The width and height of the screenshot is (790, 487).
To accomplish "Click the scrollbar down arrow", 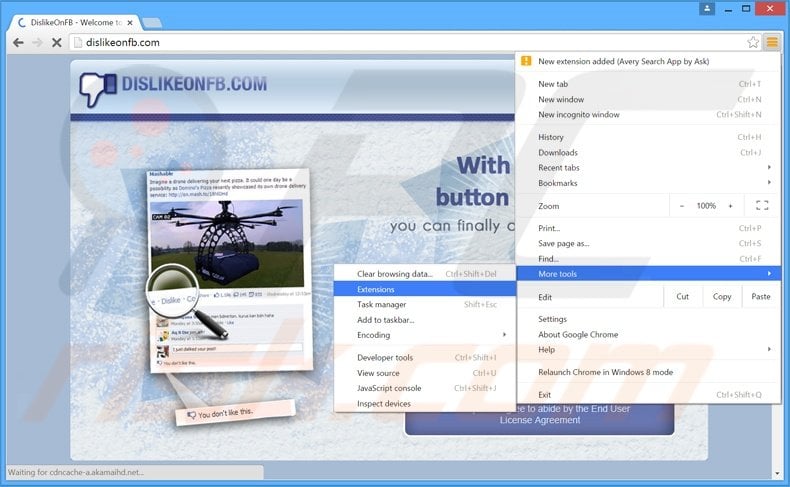I will (776, 473).
